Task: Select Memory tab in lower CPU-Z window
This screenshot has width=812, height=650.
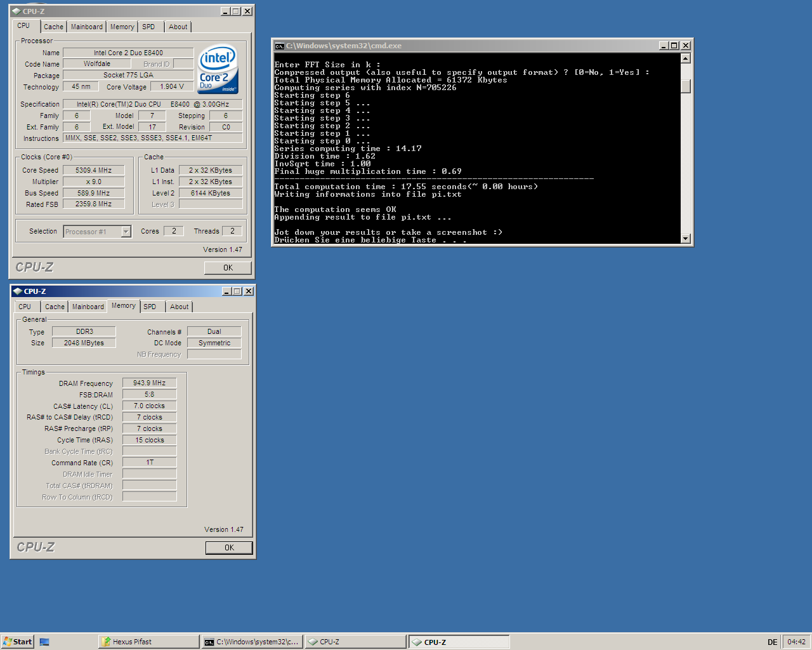Action: pos(124,305)
